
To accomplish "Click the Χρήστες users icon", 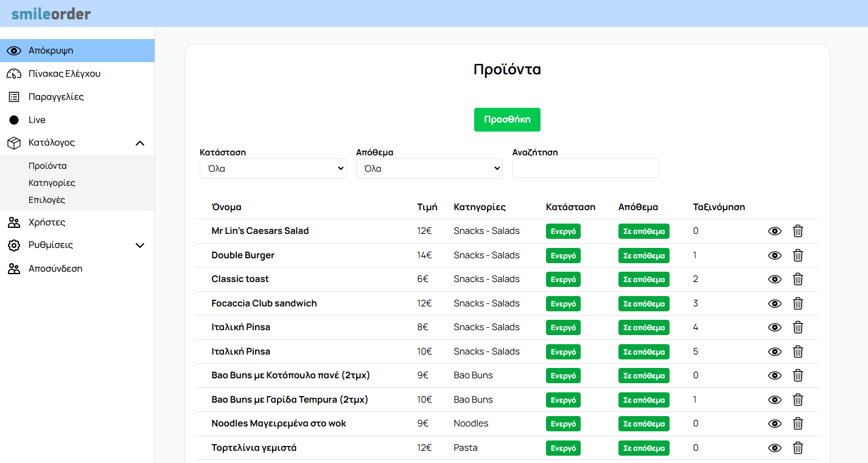I will coord(14,222).
